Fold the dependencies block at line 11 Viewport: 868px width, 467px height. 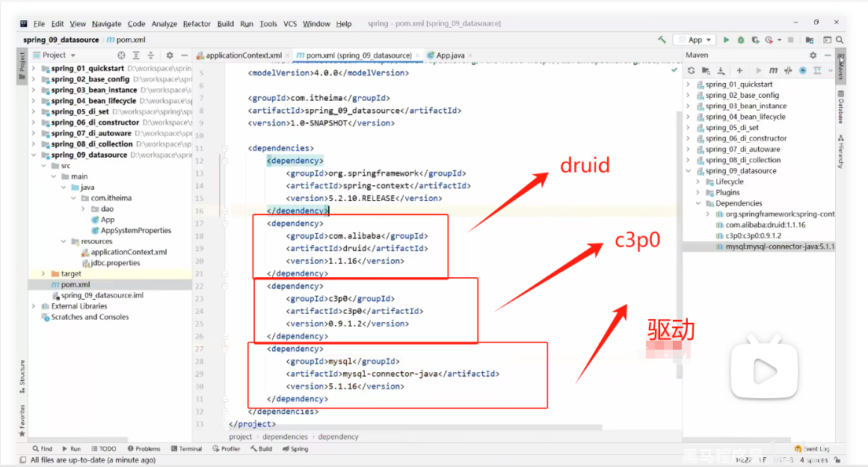(225, 148)
